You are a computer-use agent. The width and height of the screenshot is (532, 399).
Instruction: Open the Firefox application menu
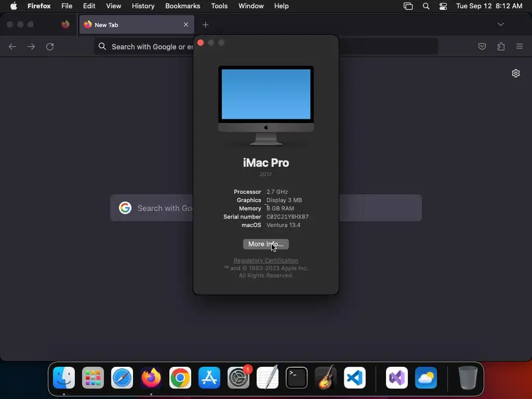(39, 6)
